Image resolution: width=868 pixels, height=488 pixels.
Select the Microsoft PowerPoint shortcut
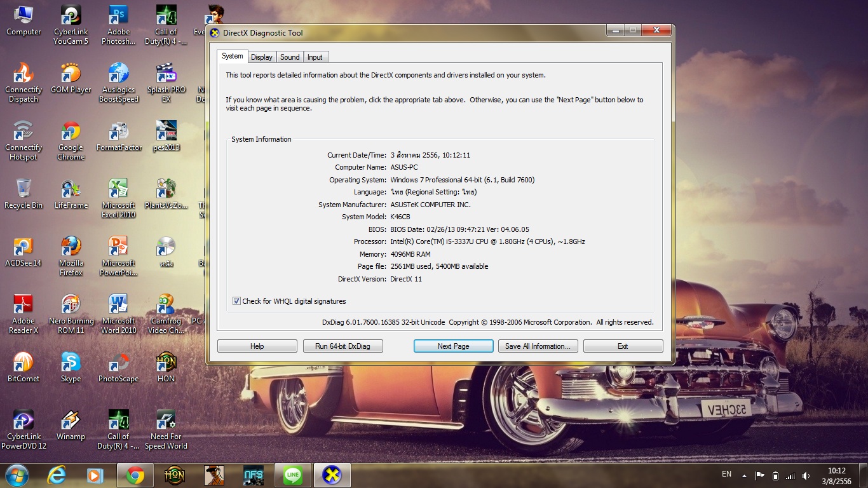(118, 257)
